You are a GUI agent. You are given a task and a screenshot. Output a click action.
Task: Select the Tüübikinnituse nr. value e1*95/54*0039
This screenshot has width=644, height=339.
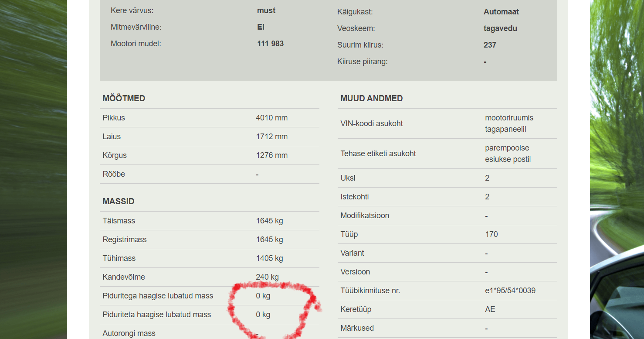point(510,291)
